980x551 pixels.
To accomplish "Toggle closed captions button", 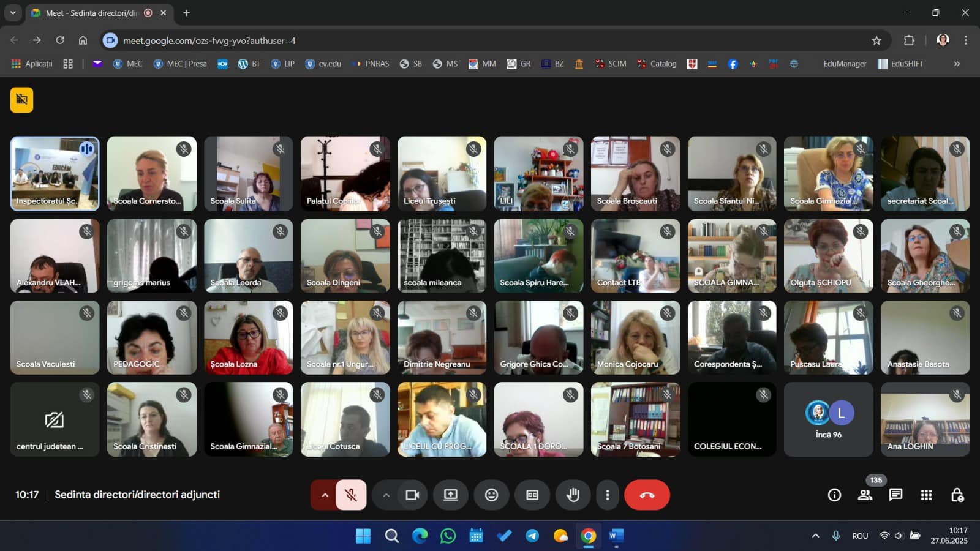I will pyautogui.click(x=532, y=495).
